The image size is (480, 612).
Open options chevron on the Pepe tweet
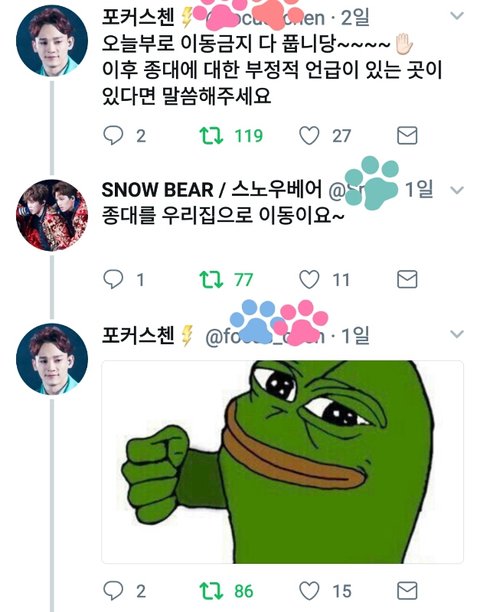[457, 334]
